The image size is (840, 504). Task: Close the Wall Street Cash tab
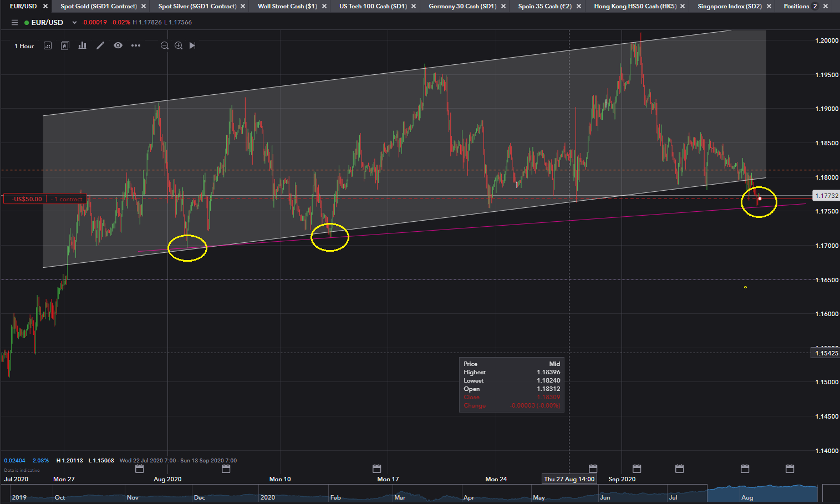pyautogui.click(x=325, y=6)
